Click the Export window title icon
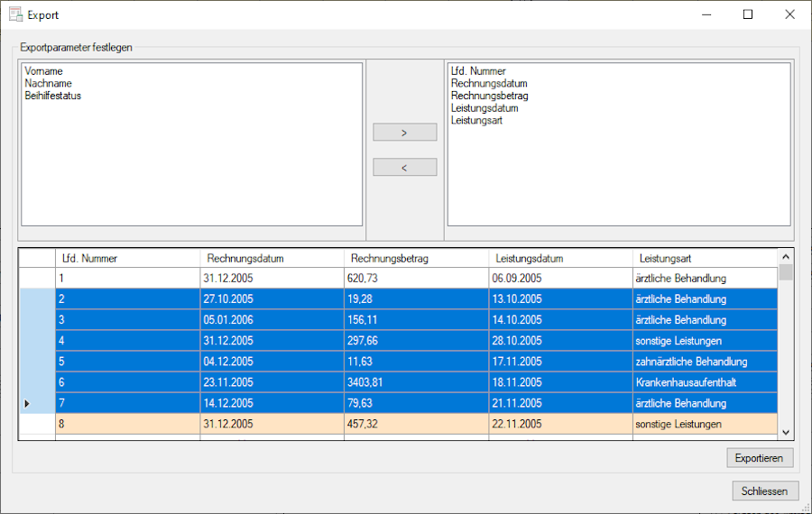812x514 pixels. pyautogui.click(x=15, y=14)
